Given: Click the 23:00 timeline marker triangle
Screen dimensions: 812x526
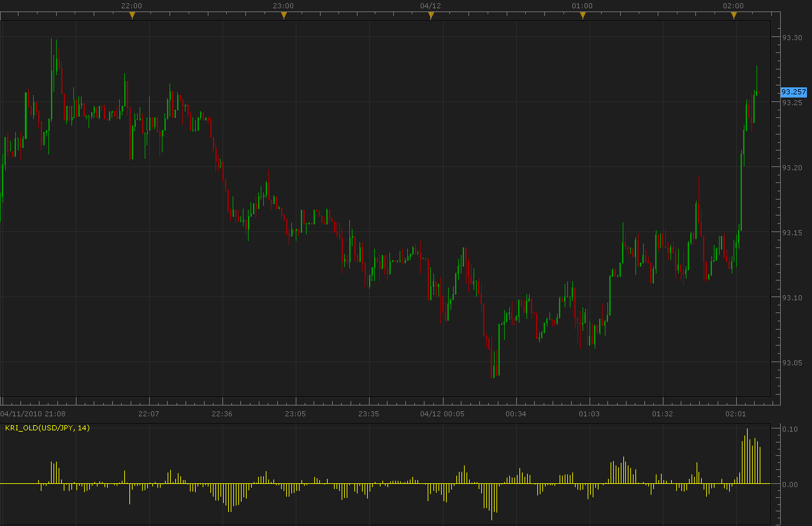Looking at the screenshot, I should 284,15.
